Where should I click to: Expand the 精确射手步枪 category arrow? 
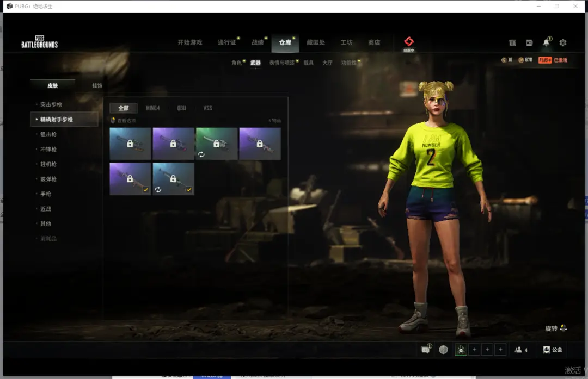36,119
